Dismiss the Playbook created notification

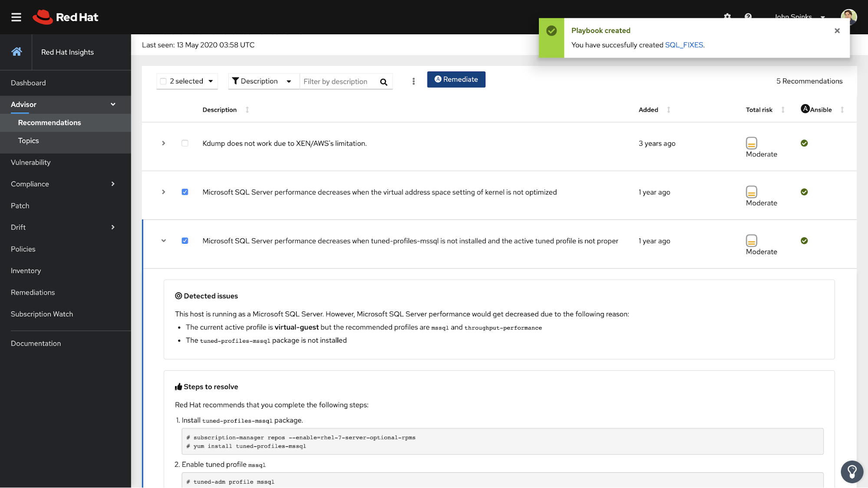[837, 31]
